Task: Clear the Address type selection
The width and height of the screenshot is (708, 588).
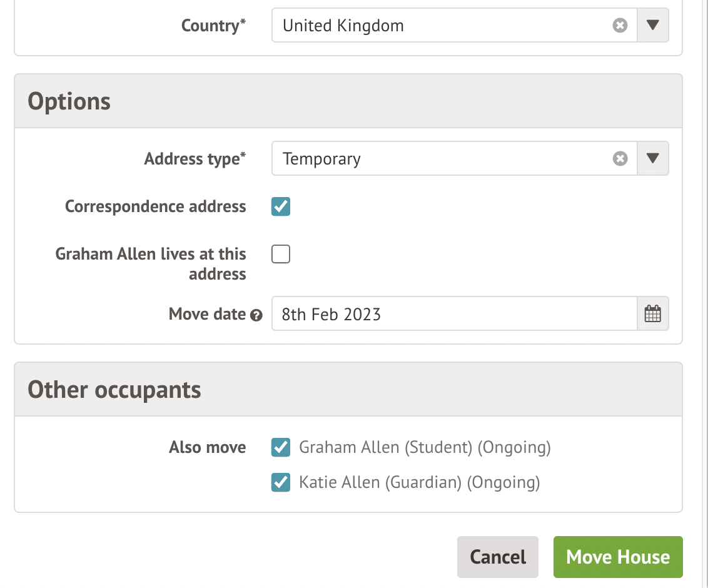Action: pos(620,159)
